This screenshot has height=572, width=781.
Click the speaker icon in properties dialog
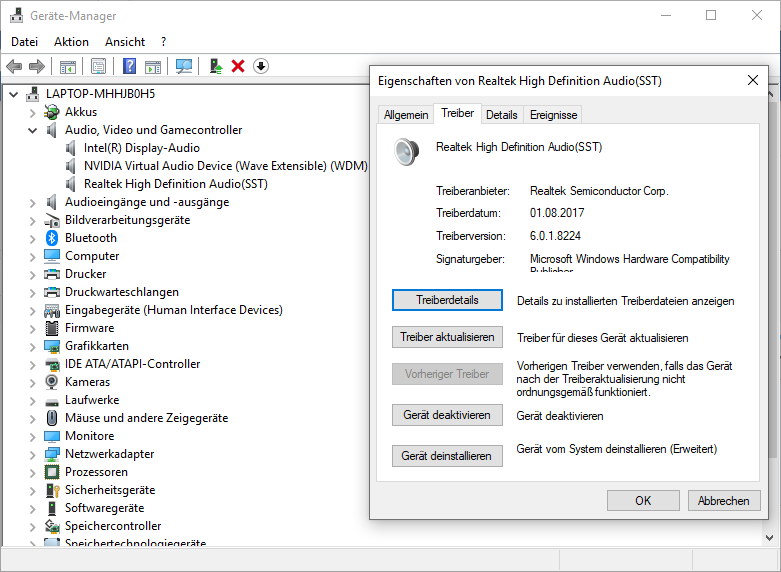click(406, 151)
